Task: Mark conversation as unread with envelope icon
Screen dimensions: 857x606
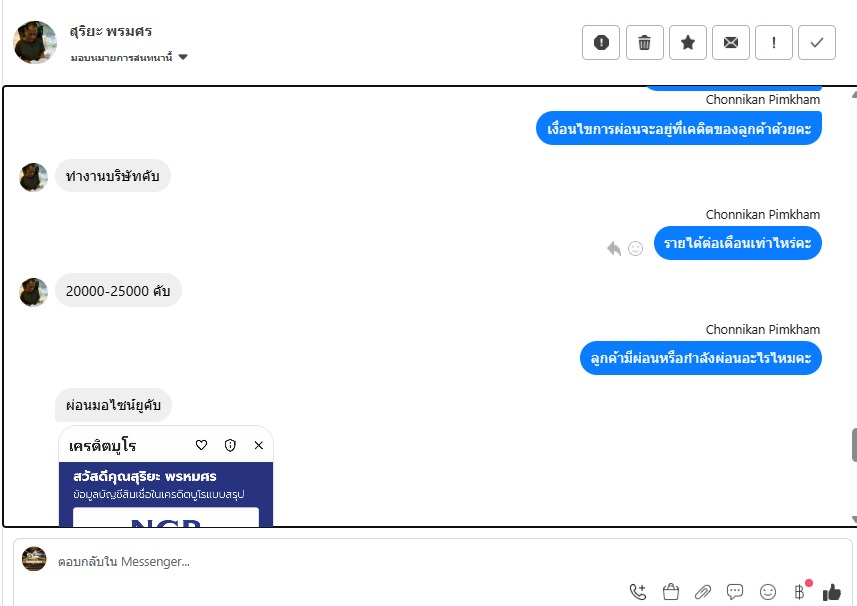Action: coord(731,42)
